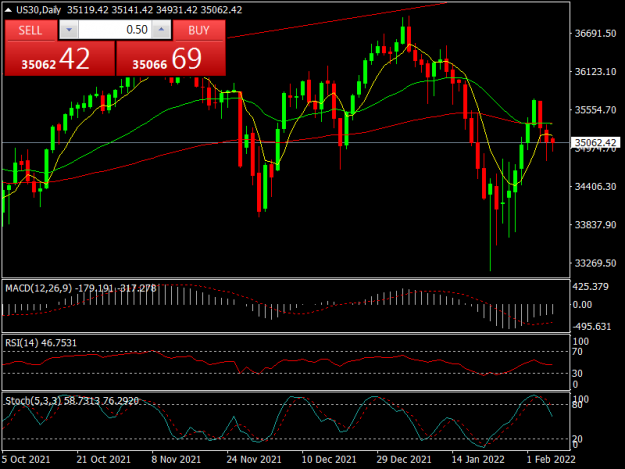
Task: Click the 33269.50 price scale value
Action: point(595,263)
